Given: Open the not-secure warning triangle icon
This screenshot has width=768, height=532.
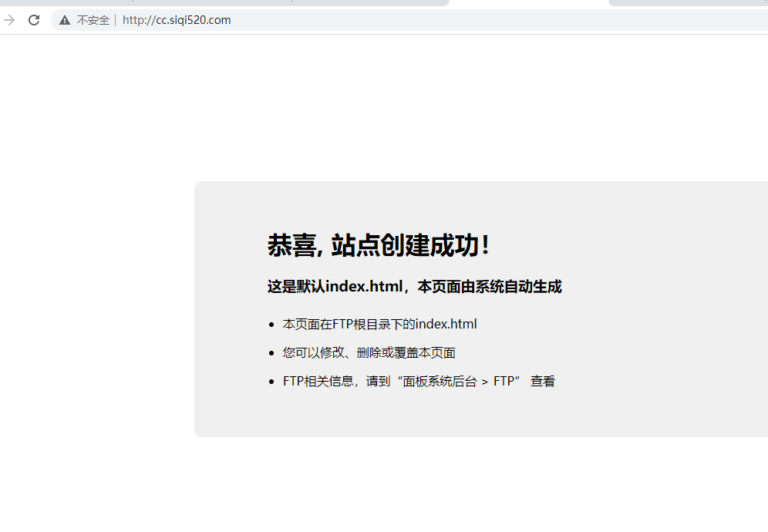Looking at the screenshot, I should (65, 20).
